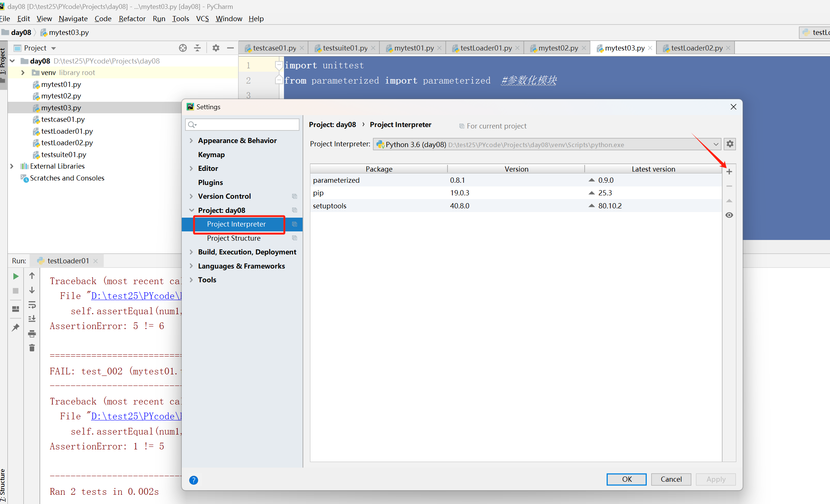Screen dimensions: 830x504
Task: Collapse Project: day08 settings group
Action: pos(191,210)
